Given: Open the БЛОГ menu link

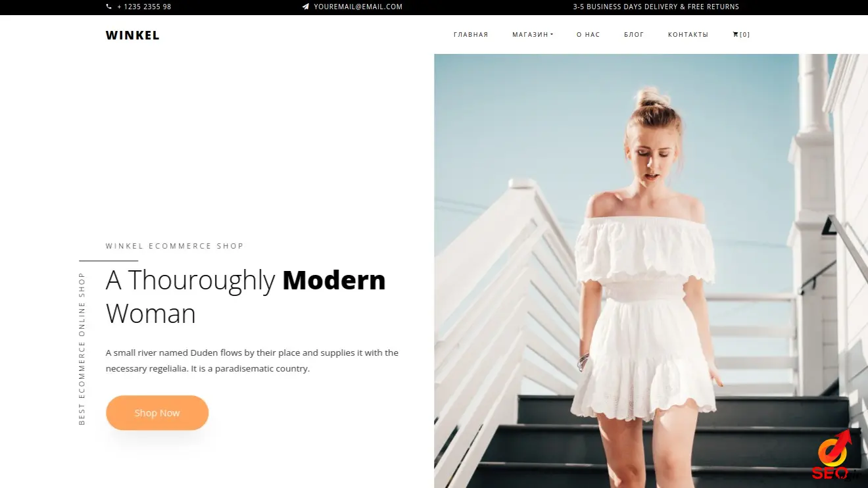Looking at the screenshot, I should pos(634,35).
